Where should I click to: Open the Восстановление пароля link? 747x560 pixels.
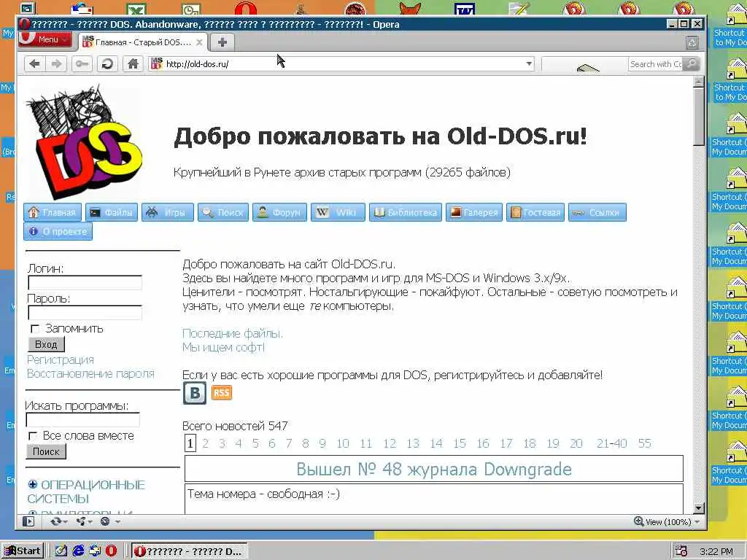pos(90,374)
